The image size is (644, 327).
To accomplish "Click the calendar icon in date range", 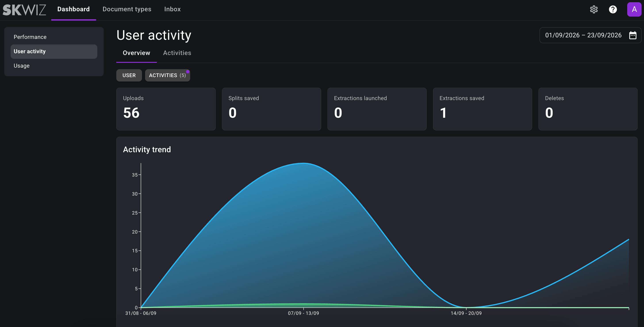I will 633,35.
